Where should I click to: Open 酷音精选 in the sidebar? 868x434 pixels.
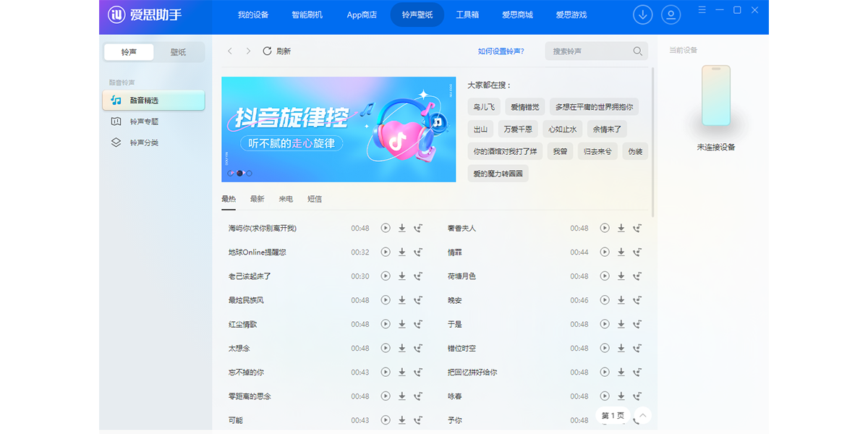coord(153,101)
